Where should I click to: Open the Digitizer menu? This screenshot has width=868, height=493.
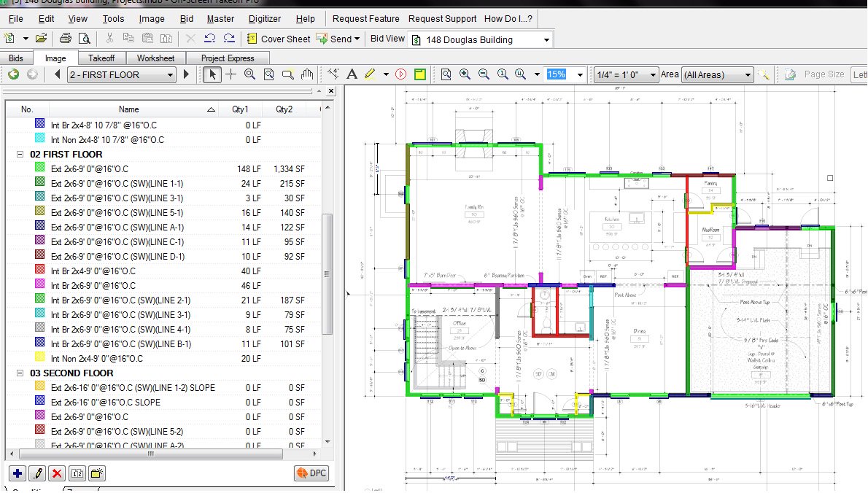pos(263,19)
